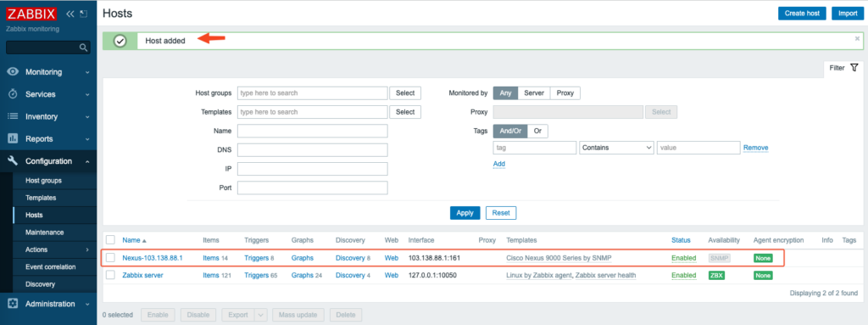Click the Administration gear icon
Screen dimensions: 868x325
[x=13, y=304]
